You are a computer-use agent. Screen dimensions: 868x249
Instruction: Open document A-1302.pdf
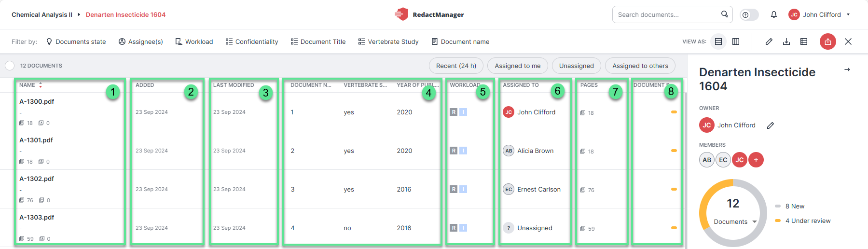[37, 179]
